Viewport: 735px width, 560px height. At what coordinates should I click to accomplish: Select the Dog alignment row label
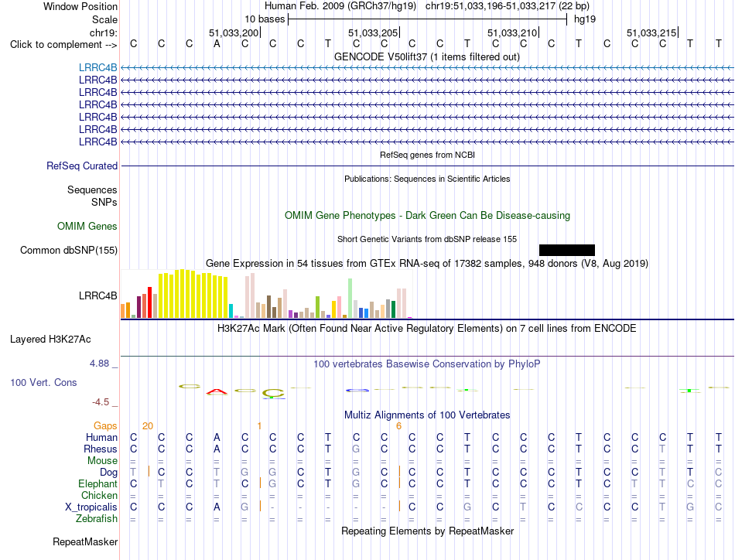108,473
